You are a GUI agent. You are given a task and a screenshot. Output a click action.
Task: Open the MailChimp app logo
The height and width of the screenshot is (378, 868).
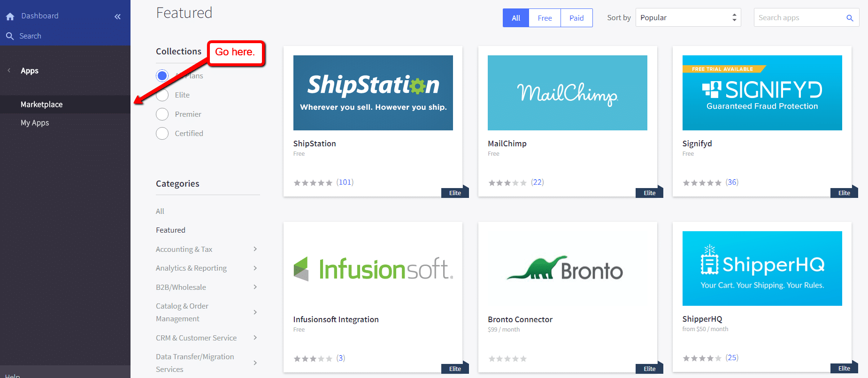(x=567, y=93)
